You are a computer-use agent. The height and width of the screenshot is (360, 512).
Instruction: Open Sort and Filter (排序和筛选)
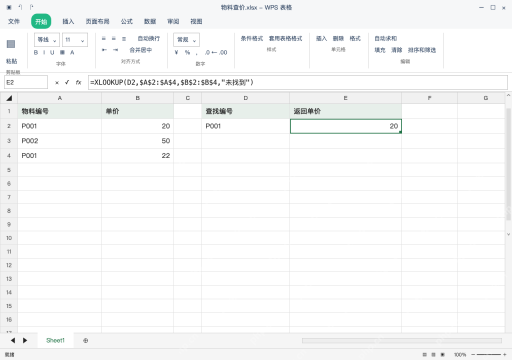(x=422, y=50)
